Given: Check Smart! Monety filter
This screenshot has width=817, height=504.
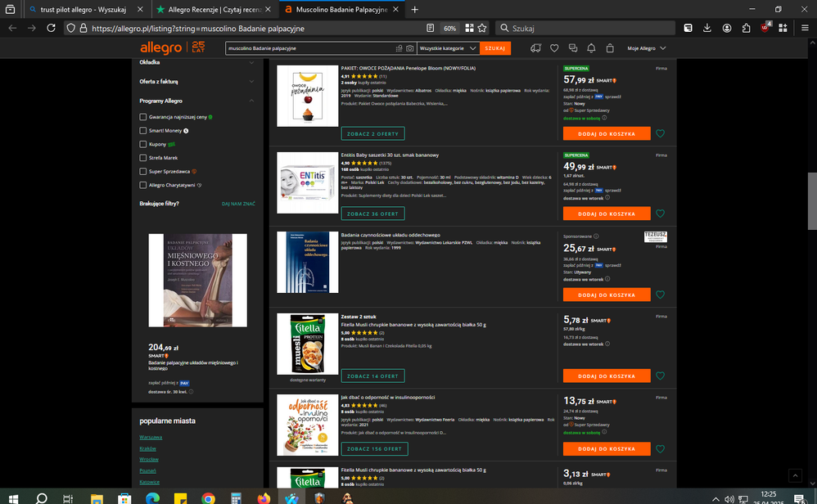Looking at the screenshot, I should pos(142,131).
